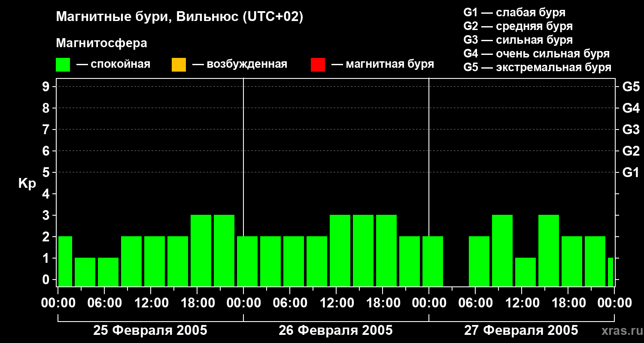This screenshot has height=343, width=644.
Task: Click the 27 February 00:00–03:00 bar
Action: point(433,261)
